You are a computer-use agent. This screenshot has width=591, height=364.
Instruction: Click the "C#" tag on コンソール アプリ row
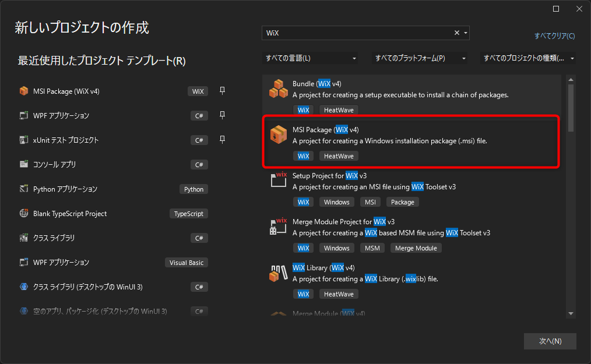(x=199, y=165)
